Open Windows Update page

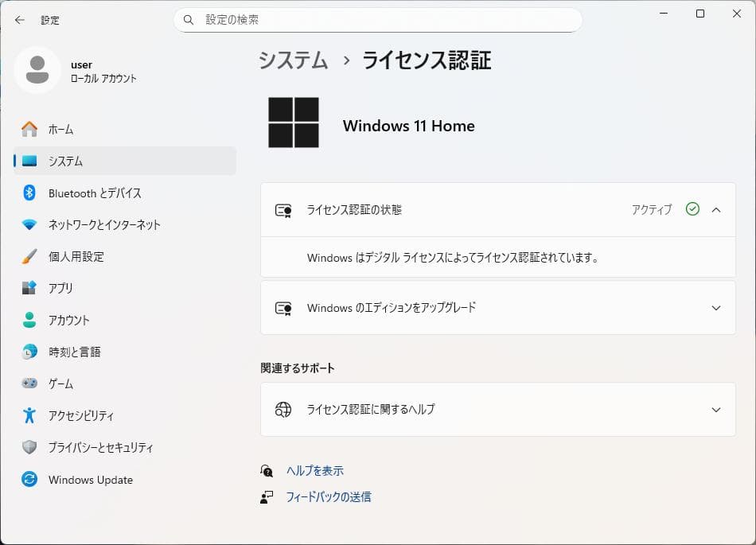click(125, 480)
